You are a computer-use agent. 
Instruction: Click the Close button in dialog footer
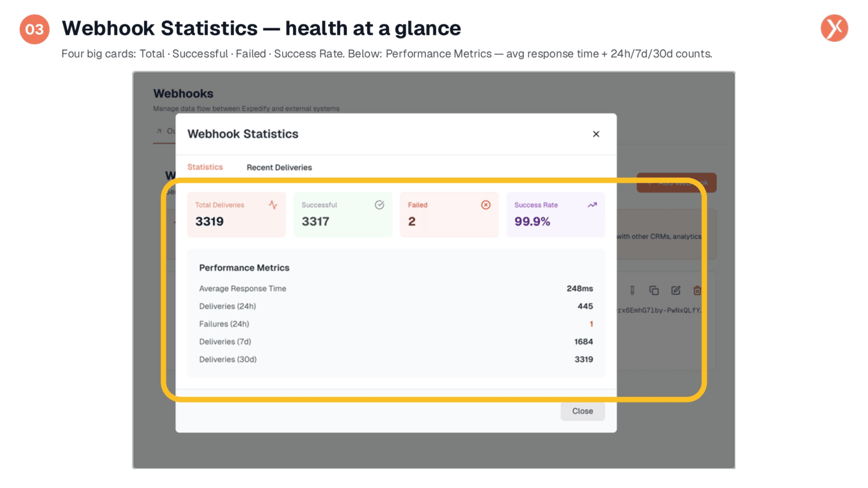click(x=582, y=411)
